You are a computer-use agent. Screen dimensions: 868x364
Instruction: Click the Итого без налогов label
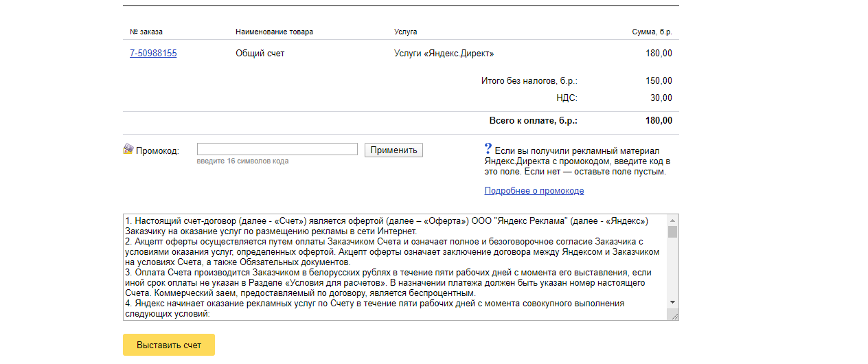click(x=529, y=80)
